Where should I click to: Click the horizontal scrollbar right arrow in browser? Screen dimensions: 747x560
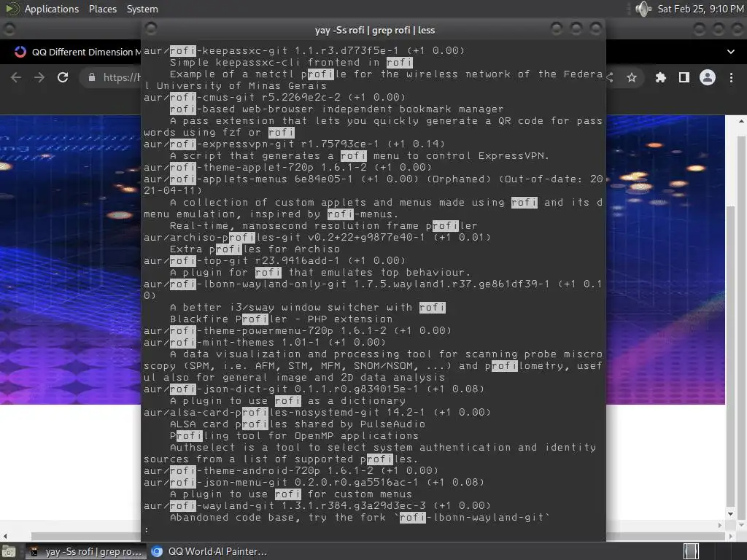[x=730, y=536]
